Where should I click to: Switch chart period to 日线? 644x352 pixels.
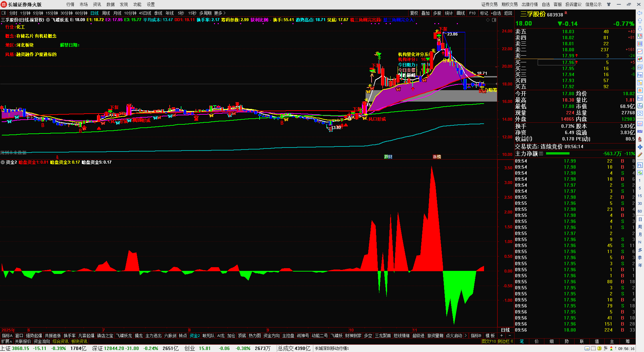[x=95, y=13]
